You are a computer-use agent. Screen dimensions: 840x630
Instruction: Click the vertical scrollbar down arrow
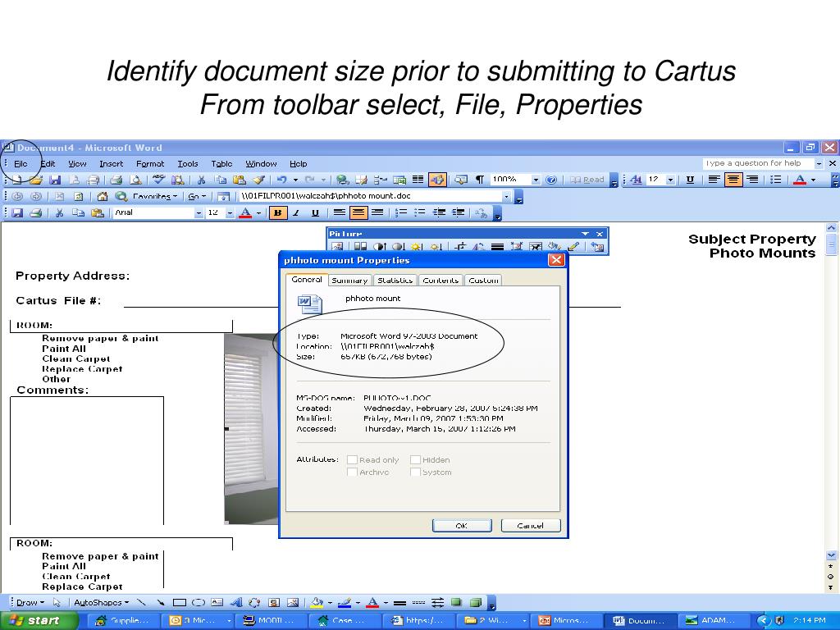click(x=831, y=555)
